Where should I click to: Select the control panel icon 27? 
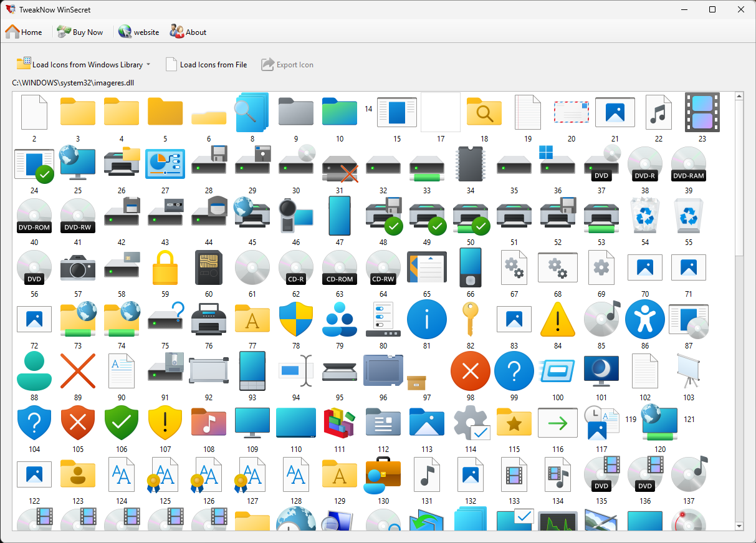tap(165, 164)
